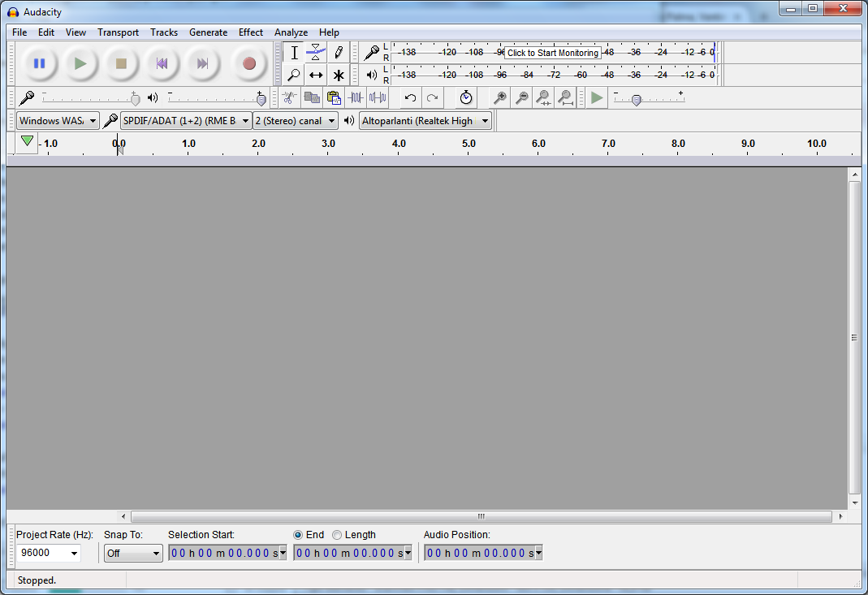Select the Length radio button
The image size is (868, 595).
337,535
